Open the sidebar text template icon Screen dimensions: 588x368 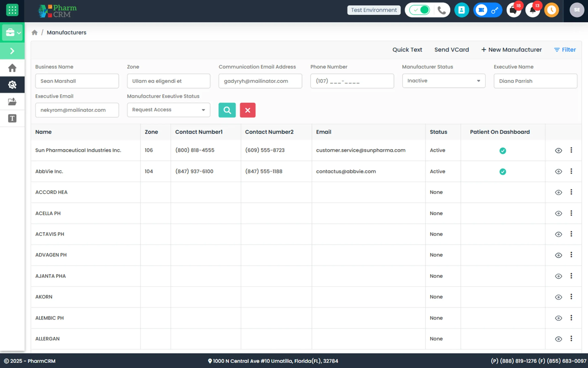12,118
